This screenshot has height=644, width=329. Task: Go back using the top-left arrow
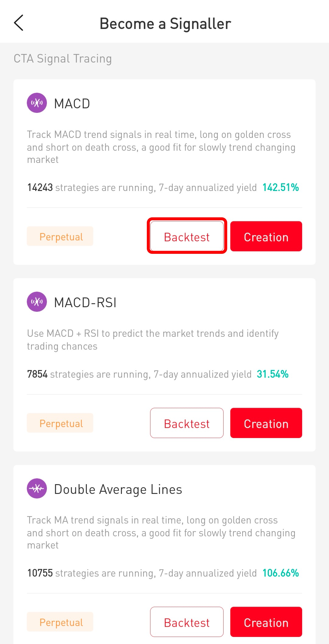pyautogui.click(x=19, y=23)
